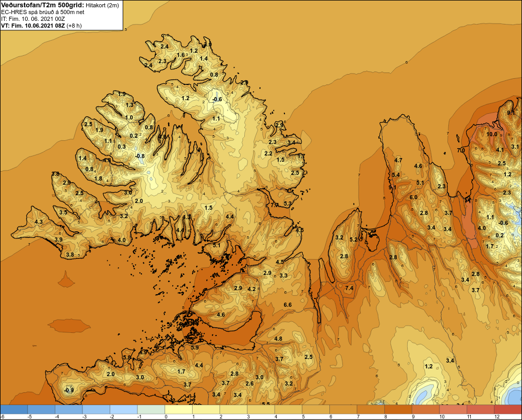Click the '4.7' temperature value
This screenshot has height=420, width=522.
398,160
